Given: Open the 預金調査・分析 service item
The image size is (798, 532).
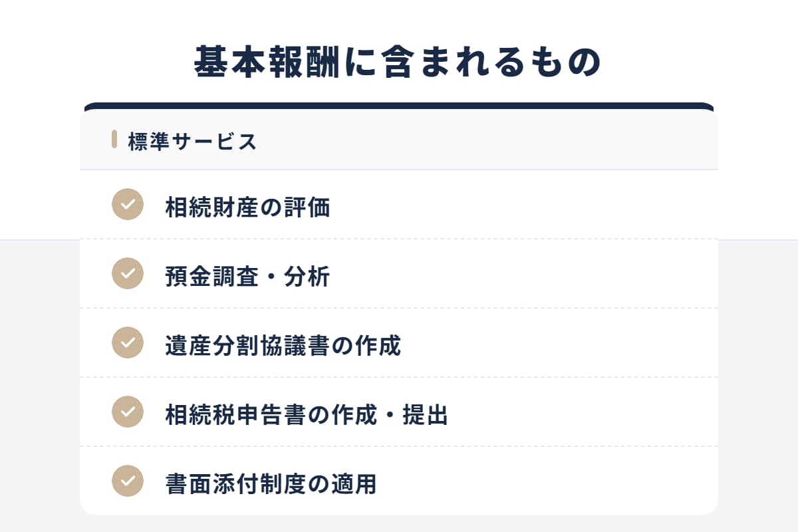Looking at the screenshot, I should tap(247, 277).
